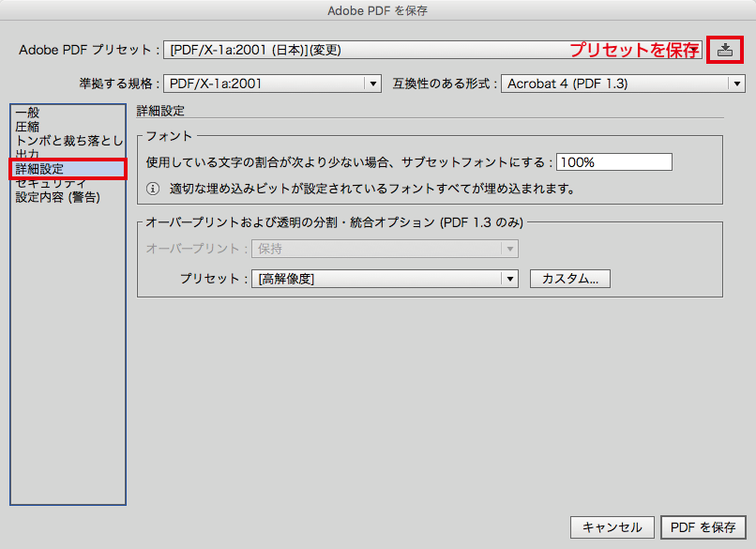Screen dimensions: 756x549
Task: Click the PDF を保存 button
Action: point(703,527)
